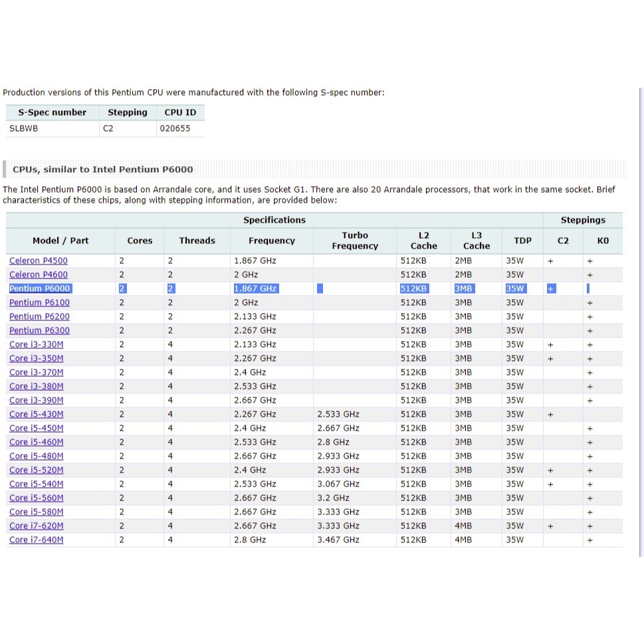The height and width of the screenshot is (644, 644).
Task: Open the Core i3-330M link
Action: pos(37,344)
